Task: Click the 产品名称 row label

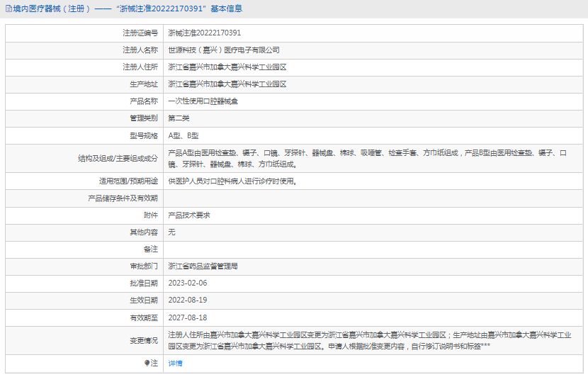Action: tap(144, 101)
